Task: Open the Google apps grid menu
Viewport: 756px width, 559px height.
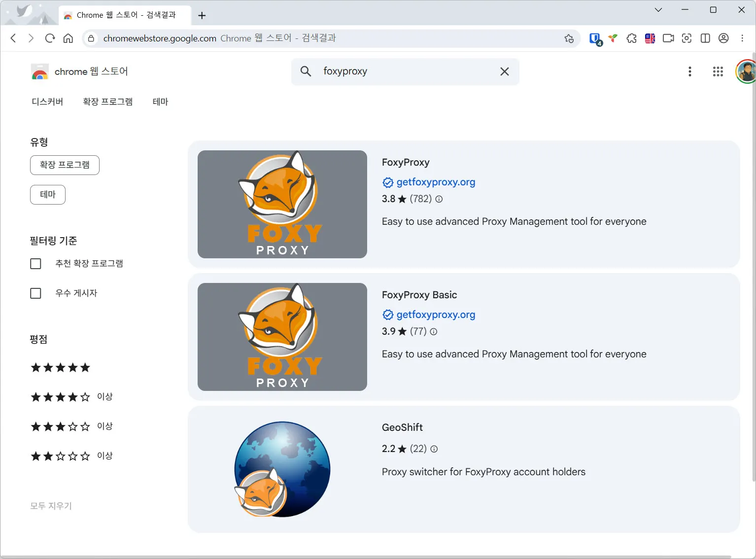Action: (718, 71)
